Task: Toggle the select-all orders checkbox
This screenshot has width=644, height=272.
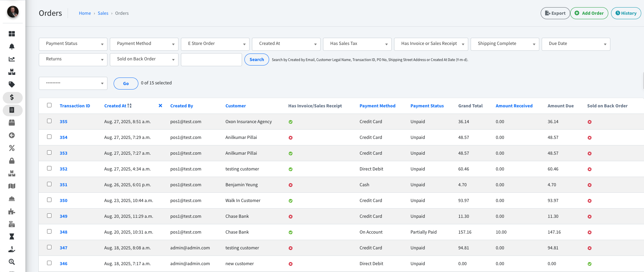Action: [49, 105]
